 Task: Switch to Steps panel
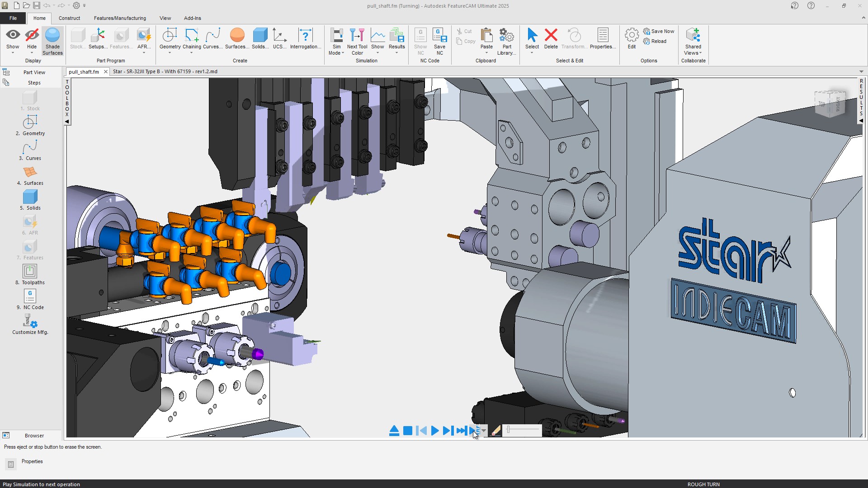click(34, 83)
